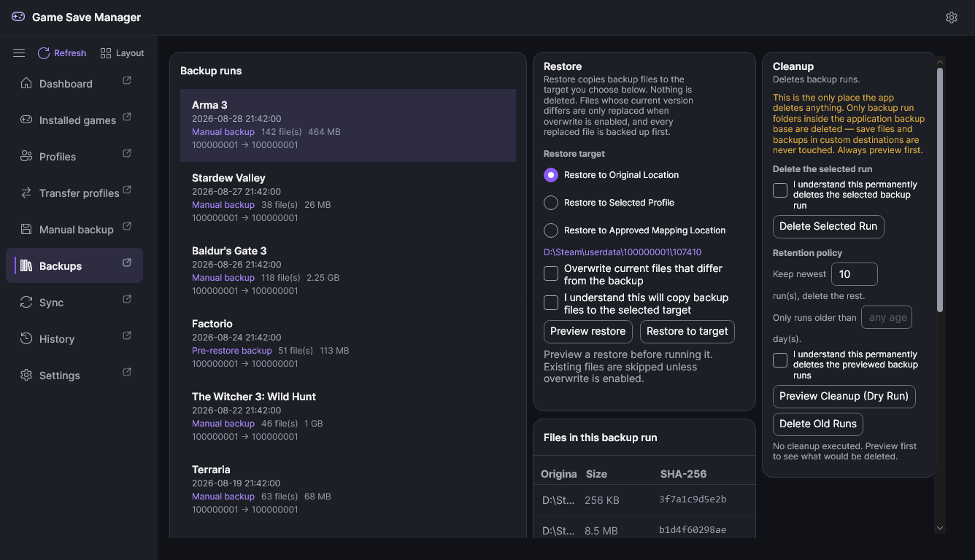Open the Sync page
This screenshot has height=560, width=975.
tap(74, 302)
